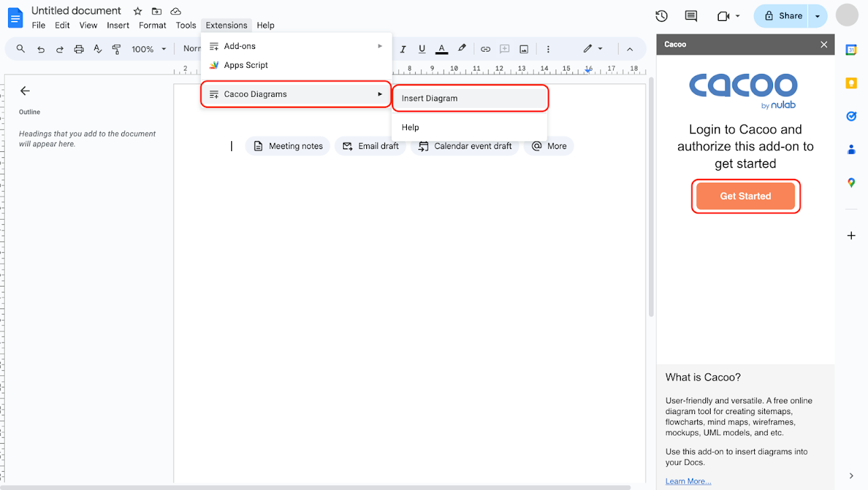Open the editing mode pencil dropdown
Screen dimensions: 868x490
(593, 49)
